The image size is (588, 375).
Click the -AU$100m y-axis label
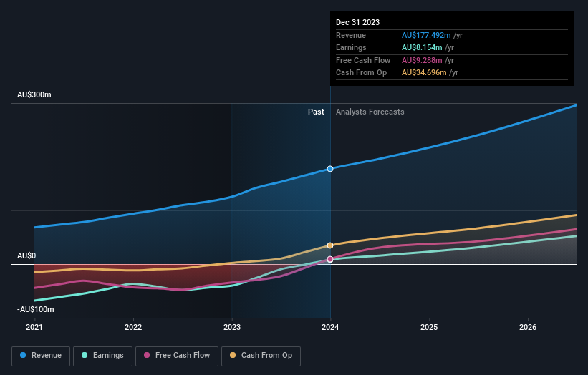(x=36, y=309)
